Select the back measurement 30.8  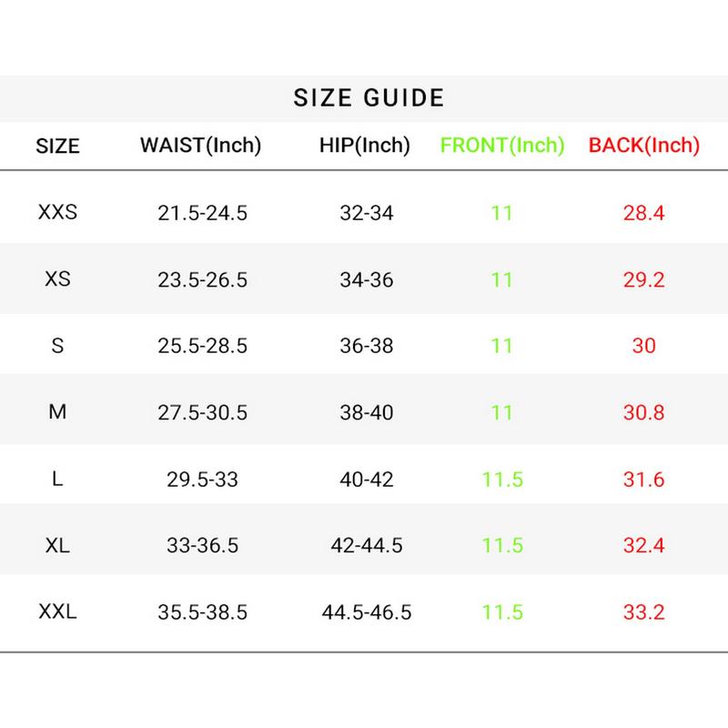pyautogui.click(x=643, y=412)
